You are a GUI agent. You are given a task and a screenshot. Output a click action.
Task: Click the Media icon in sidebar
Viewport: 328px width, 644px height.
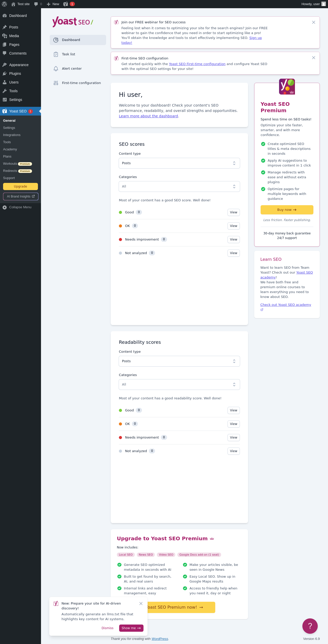(x=5, y=36)
